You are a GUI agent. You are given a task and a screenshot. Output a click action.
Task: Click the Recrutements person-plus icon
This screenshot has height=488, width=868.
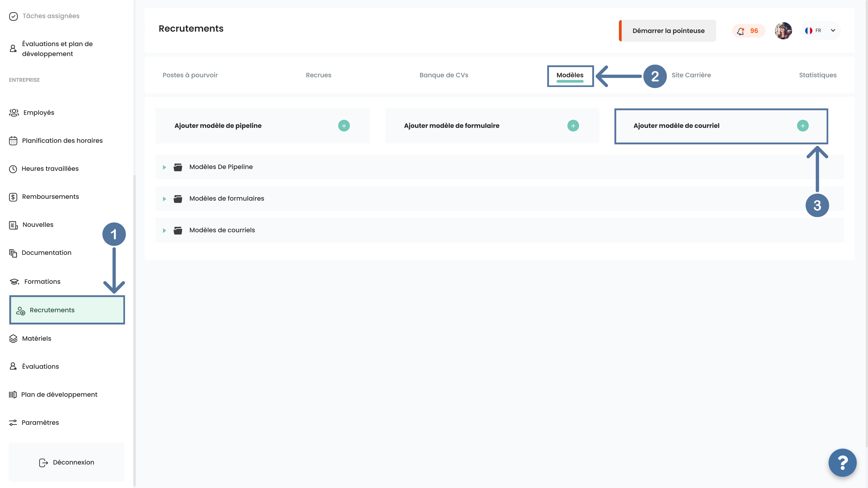click(21, 311)
